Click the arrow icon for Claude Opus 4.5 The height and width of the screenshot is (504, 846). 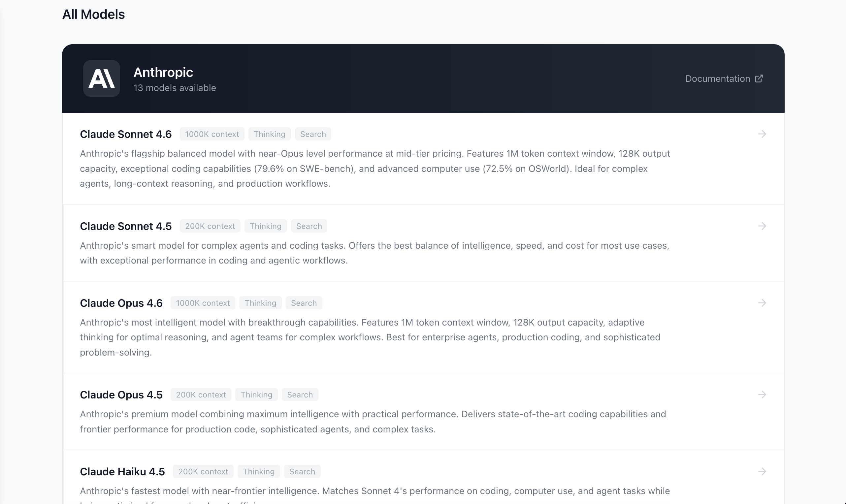tap(762, 394)
